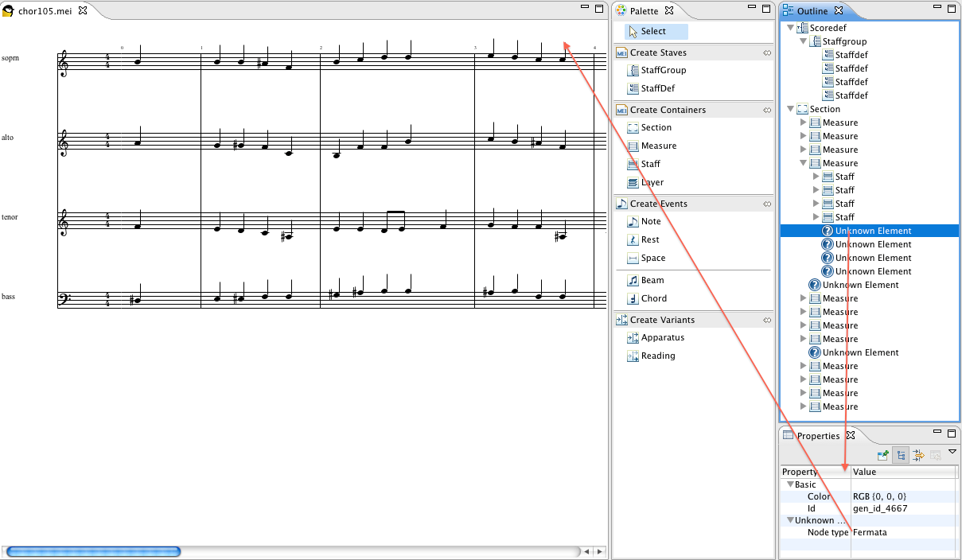Choose the Beam tool in the palette
The width and height of the screenshot is (962, 560).
(652, 281)
